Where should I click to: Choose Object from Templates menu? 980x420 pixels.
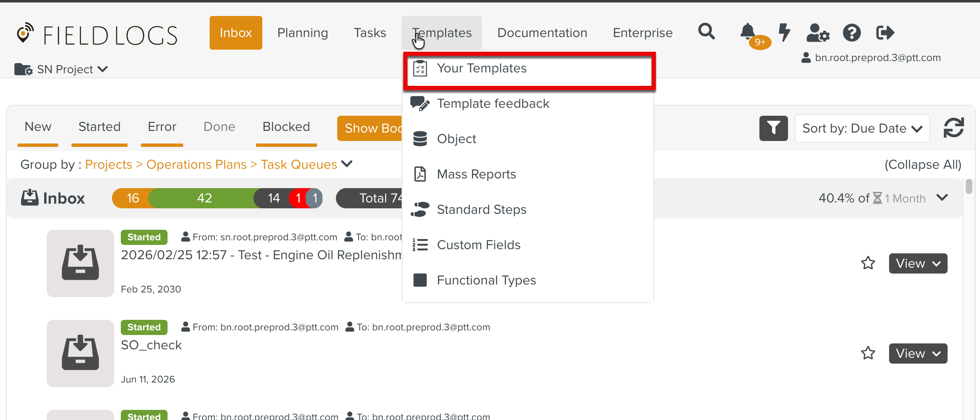(x=528, y=139)
